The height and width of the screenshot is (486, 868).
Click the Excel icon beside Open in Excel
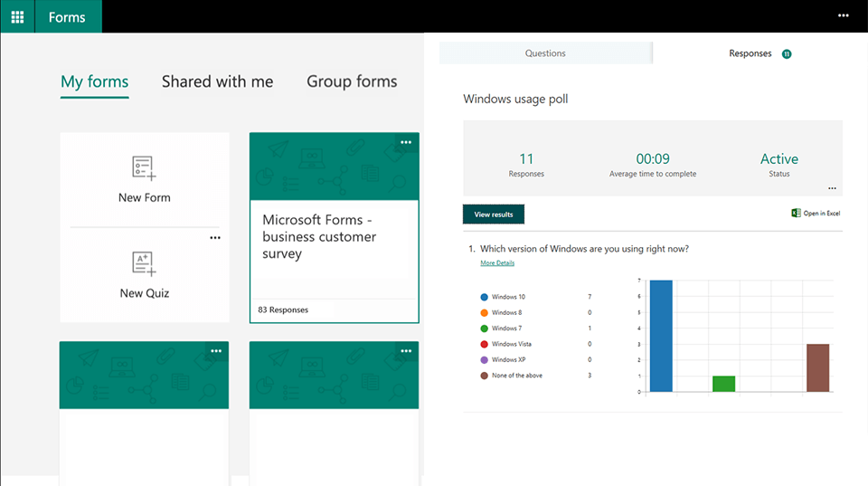tap(796, 214)
